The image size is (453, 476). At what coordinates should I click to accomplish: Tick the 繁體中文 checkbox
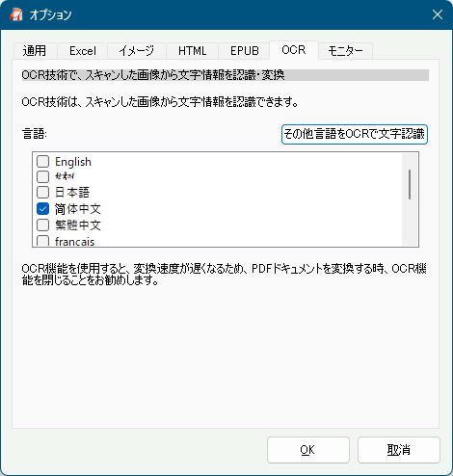point(42,225)
